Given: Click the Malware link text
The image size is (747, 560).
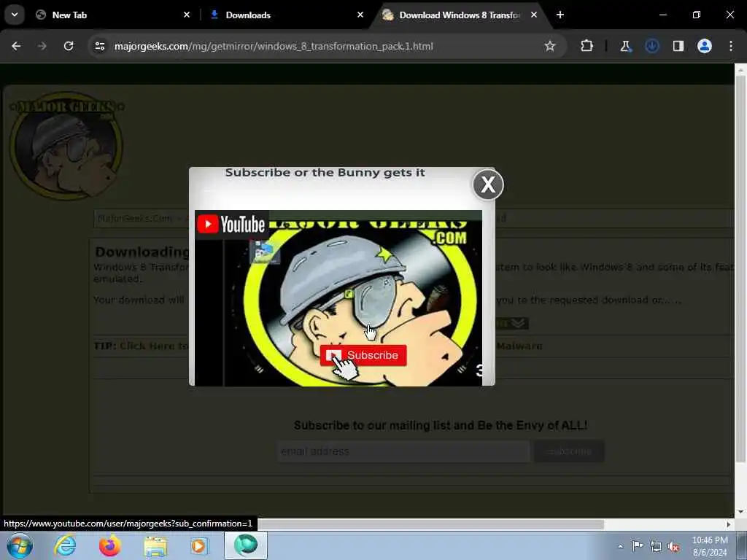Looking at the screenshot, I should click(x=519, y=346).
